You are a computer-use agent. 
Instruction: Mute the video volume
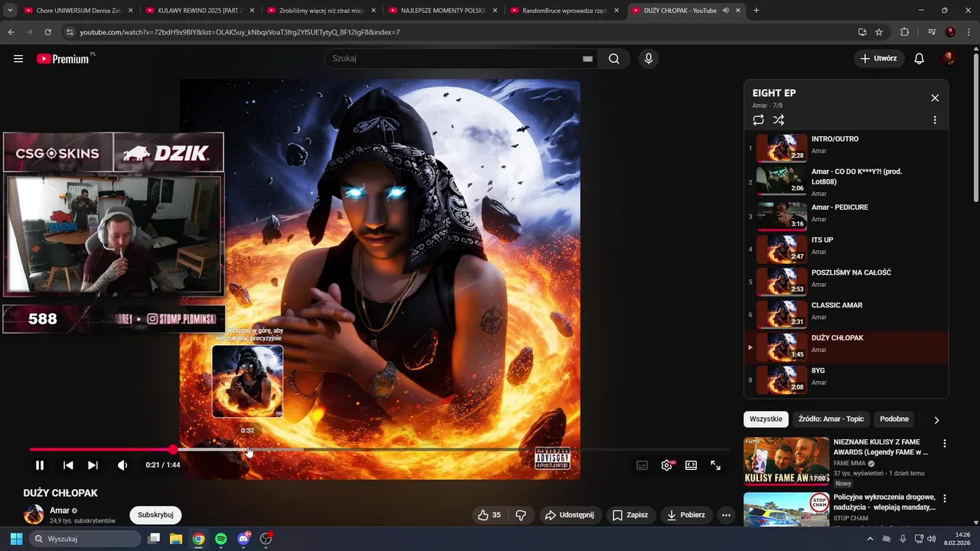coord(122,465)
